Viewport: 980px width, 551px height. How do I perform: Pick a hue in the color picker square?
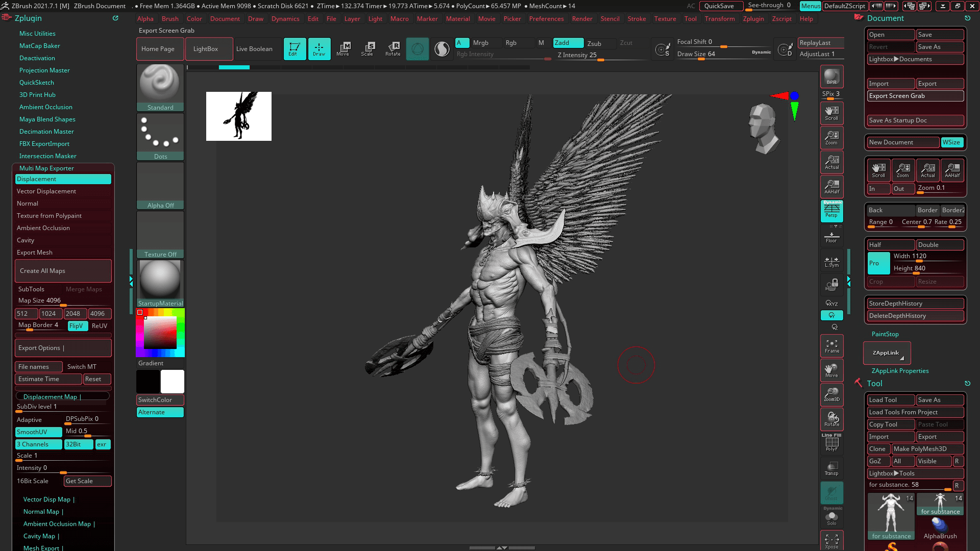[160, 333]
